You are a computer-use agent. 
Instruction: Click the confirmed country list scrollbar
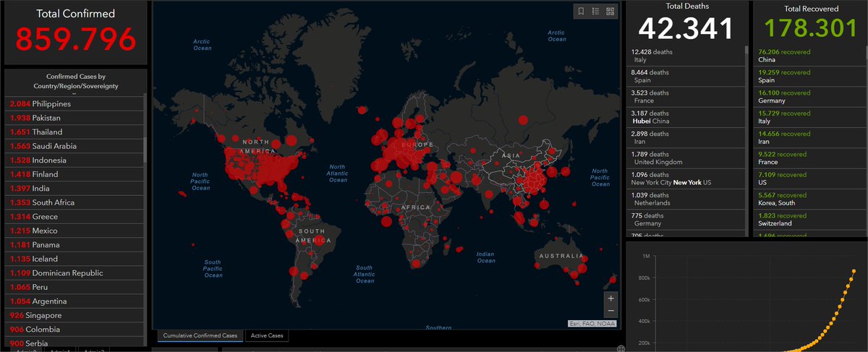145,148
